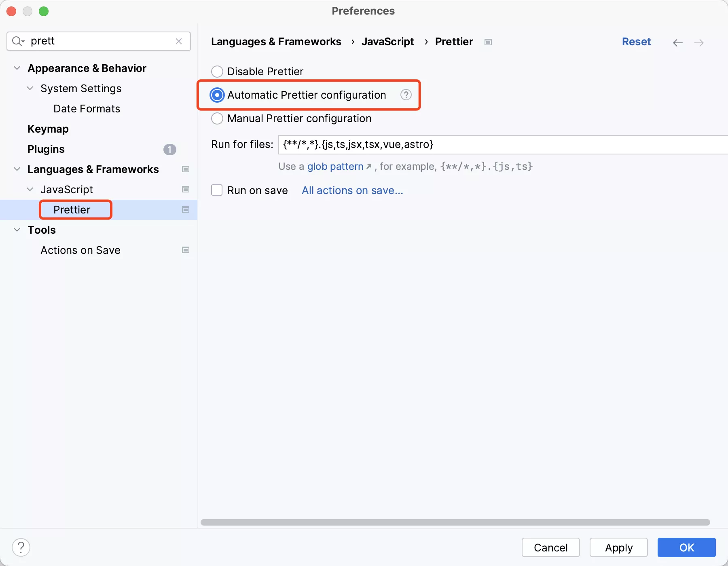Go forward with the right arrow icon
The image size is (728, 566).
pyautogui.click(x=699, y=42)
